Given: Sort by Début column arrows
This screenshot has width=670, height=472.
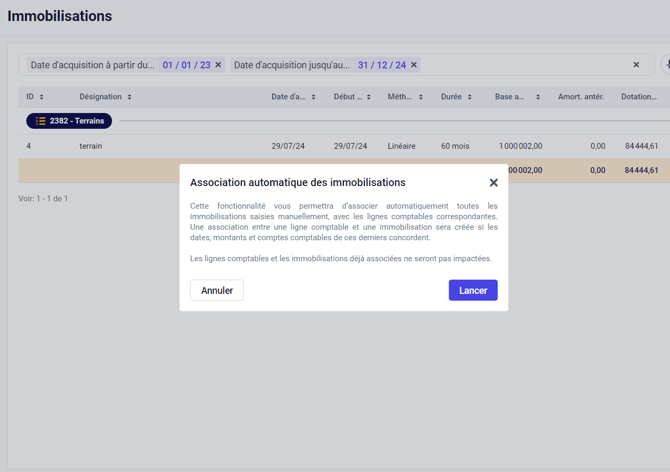Looking at the screenshot, I should [368, 97].
